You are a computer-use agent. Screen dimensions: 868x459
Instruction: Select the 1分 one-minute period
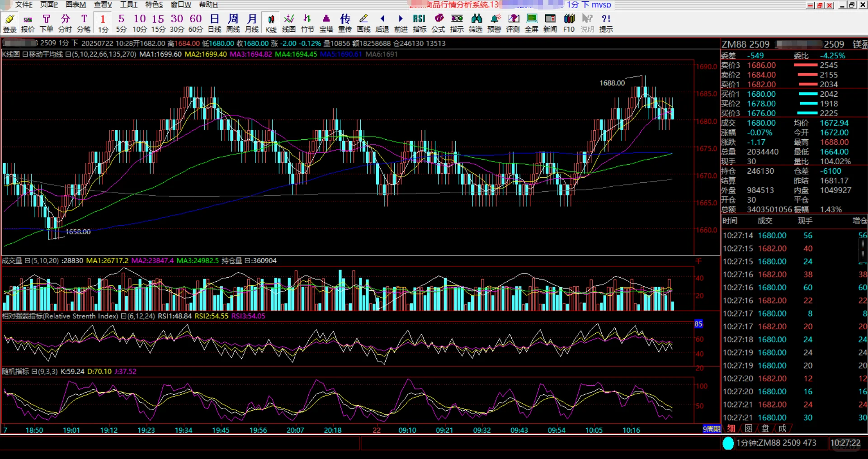tap(103, 23)
